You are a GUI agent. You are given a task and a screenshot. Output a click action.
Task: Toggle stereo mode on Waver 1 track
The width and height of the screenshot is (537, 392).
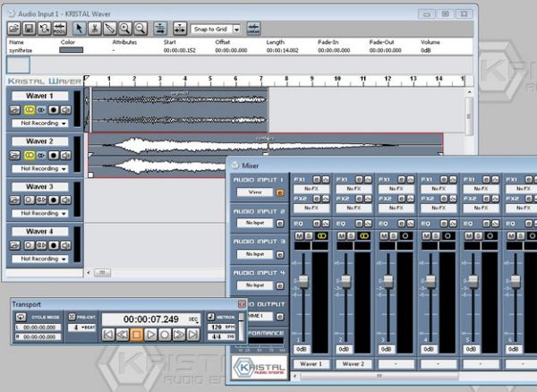[30, 110]
